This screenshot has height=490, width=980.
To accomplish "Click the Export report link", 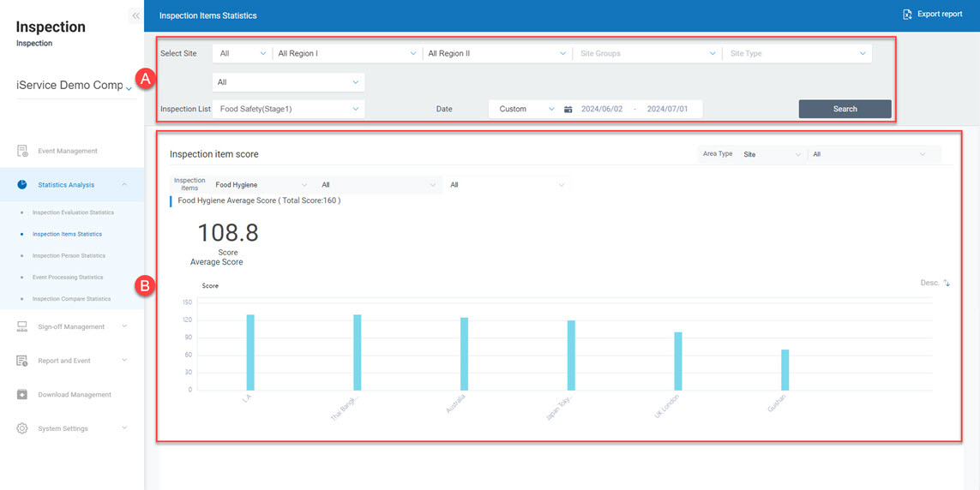I will click(940, 15).
